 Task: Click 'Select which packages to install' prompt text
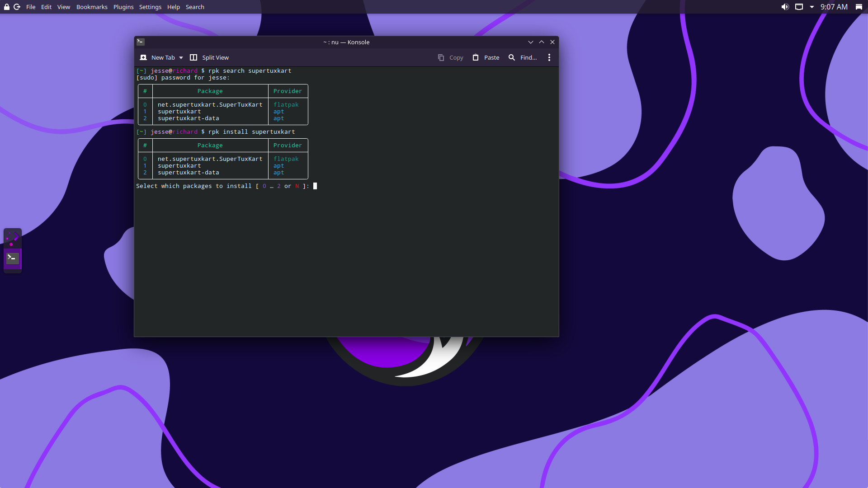pyautogui.click(x=193, y=186)
